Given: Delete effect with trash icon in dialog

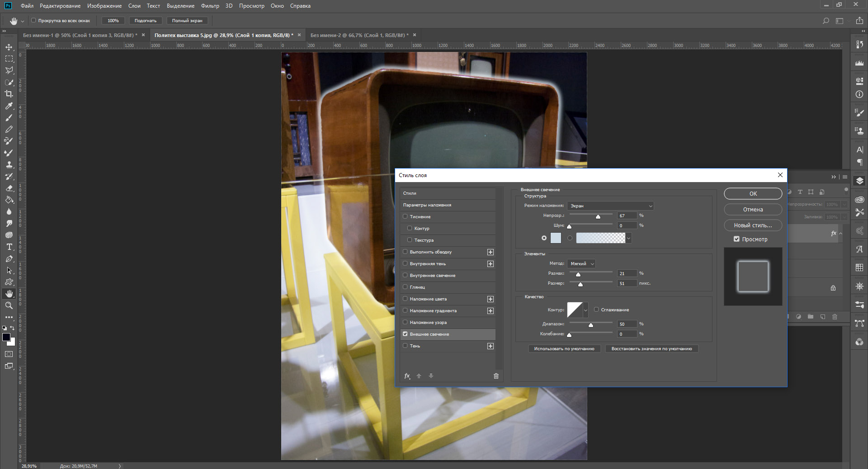Looking at the screenshot, I should pos(496,376).
